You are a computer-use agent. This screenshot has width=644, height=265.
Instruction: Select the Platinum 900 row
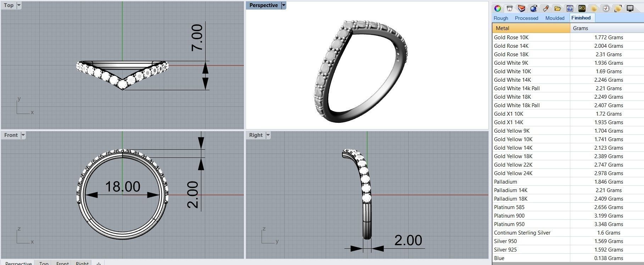click(x=568, y=215)
